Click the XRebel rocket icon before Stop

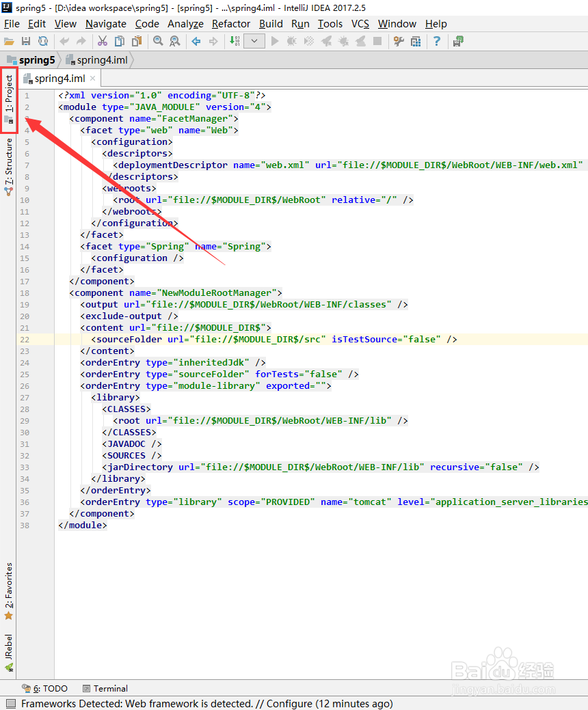point(360,42)
